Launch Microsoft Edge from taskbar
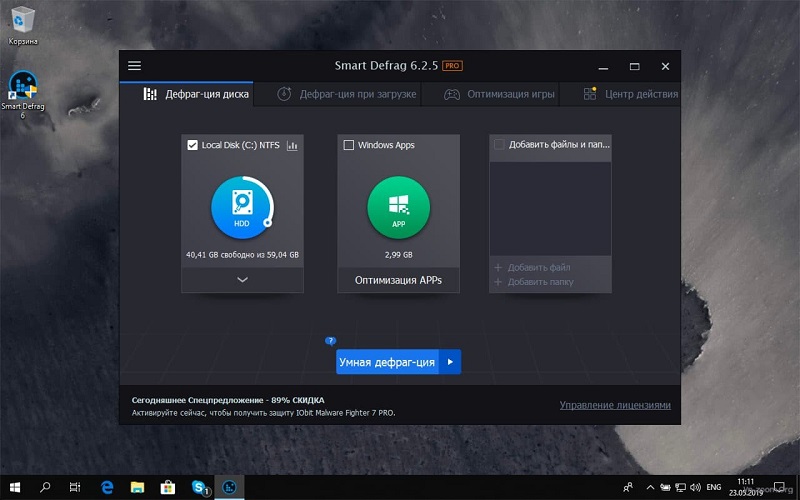 pyautogui.click(x=107, y=487)
